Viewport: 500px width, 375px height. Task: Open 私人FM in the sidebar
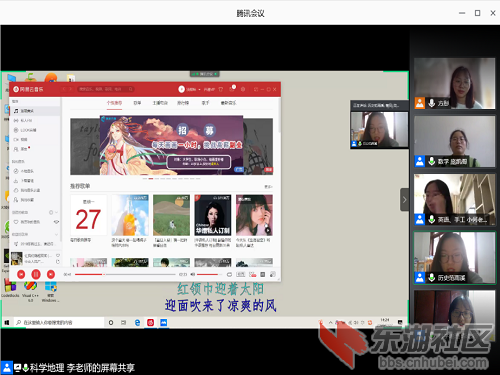(x=35, y=120)
